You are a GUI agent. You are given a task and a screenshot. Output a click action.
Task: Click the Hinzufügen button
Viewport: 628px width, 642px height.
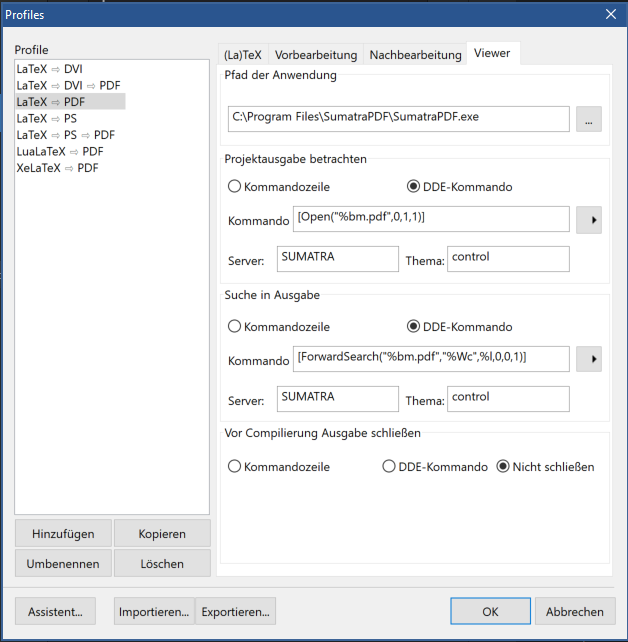tap(63, 534)
